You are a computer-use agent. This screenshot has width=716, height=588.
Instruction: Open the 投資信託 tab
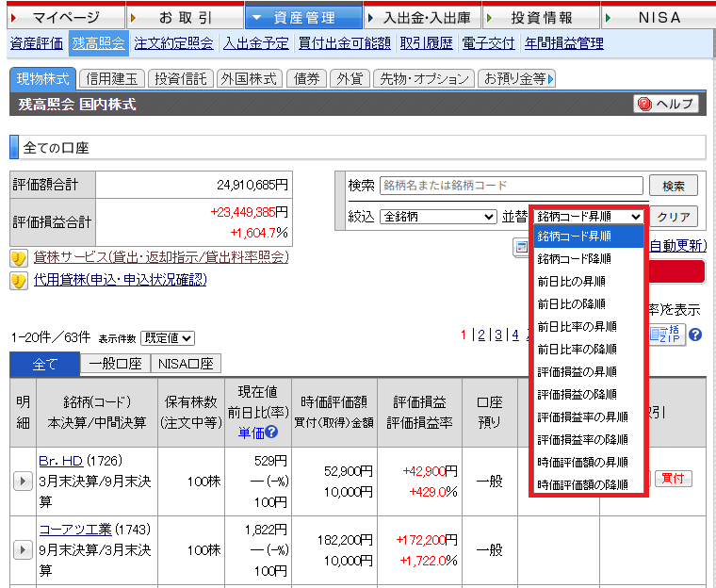181,79
